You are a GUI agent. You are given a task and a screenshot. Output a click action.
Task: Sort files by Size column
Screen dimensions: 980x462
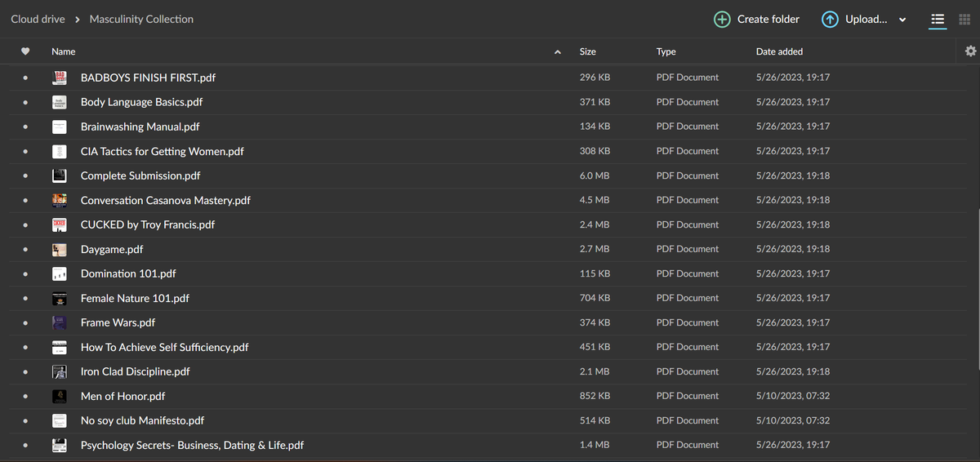point(587,51)
